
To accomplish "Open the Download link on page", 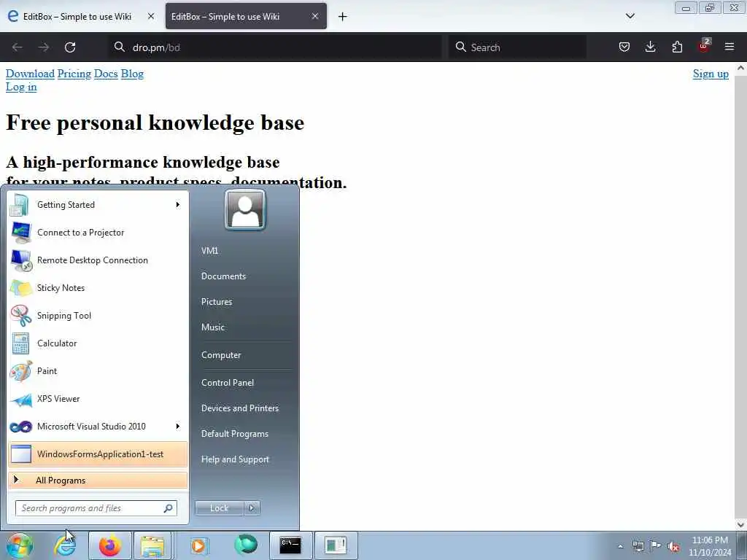I will coord(30,74).
